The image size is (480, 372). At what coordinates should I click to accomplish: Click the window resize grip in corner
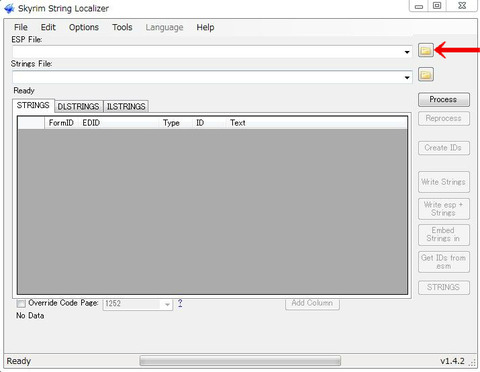click(472, 362)
